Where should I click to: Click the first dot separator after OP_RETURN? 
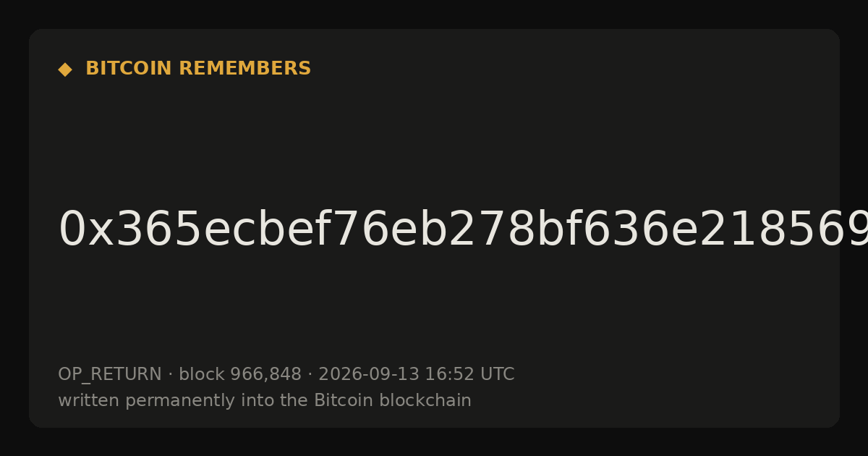[170, 375]
